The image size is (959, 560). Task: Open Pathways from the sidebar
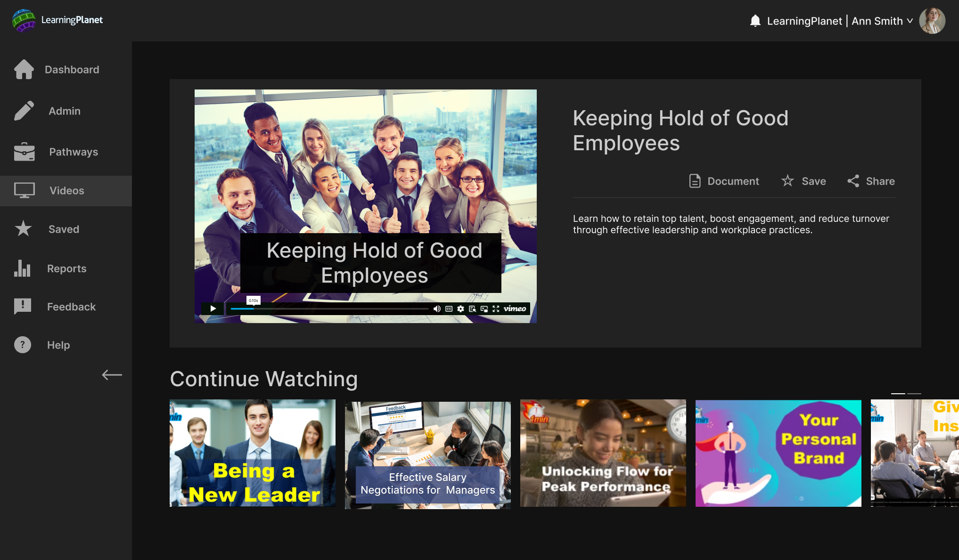57,152
